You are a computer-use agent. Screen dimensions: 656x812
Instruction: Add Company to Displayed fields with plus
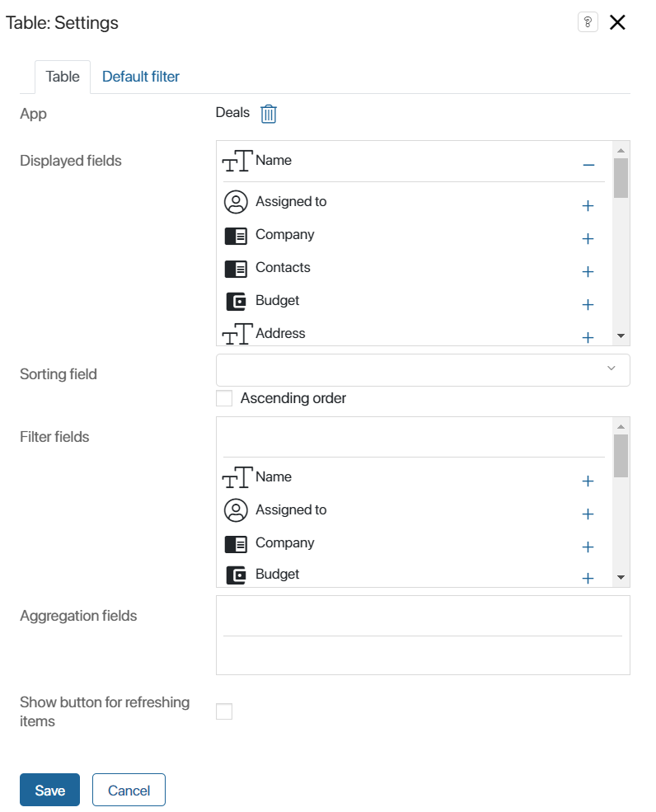tap(588, 239)
